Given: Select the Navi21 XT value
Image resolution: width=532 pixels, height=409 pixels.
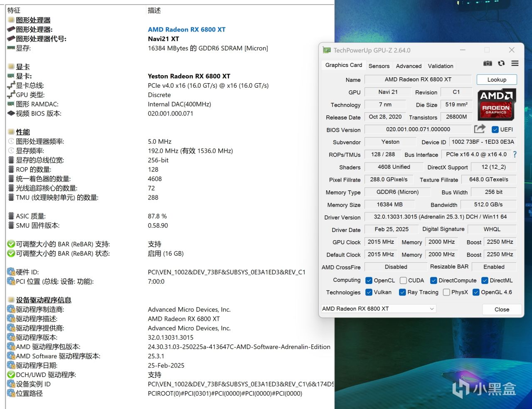Looking at the screenshot, I should pos(163,39).
